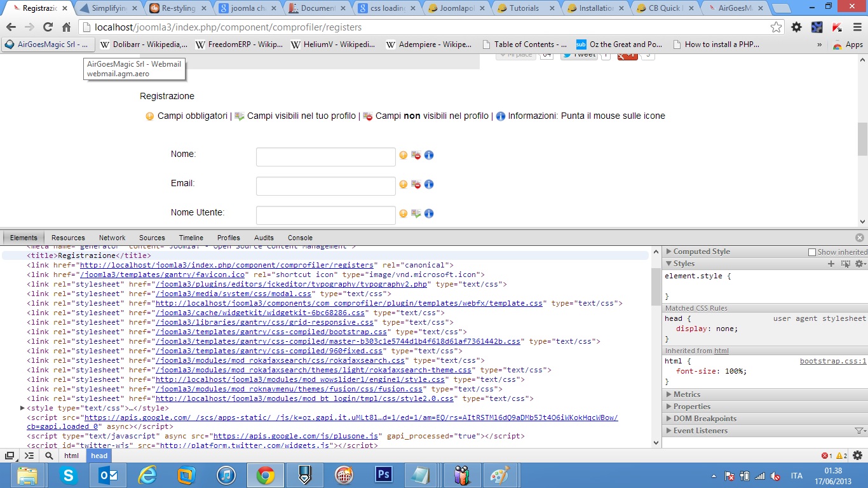The height and width of the screenshot is (488, 868).
Task: Switch to the Profiles panel
Action: [x=229, y=238]
